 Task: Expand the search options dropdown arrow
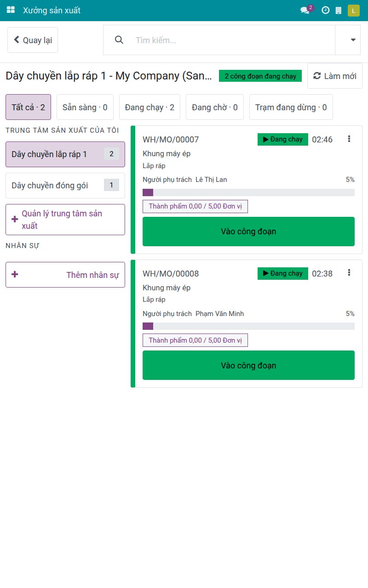pyautogui.click(x=353, y=40)
